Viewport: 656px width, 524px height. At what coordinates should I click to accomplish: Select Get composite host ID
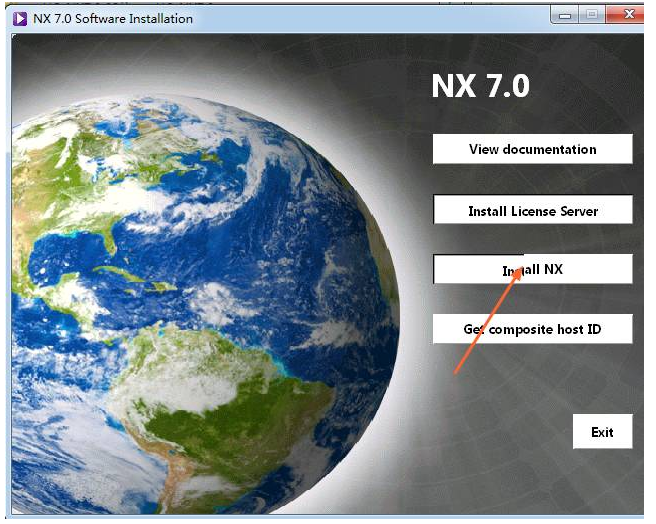pos(533,329)
